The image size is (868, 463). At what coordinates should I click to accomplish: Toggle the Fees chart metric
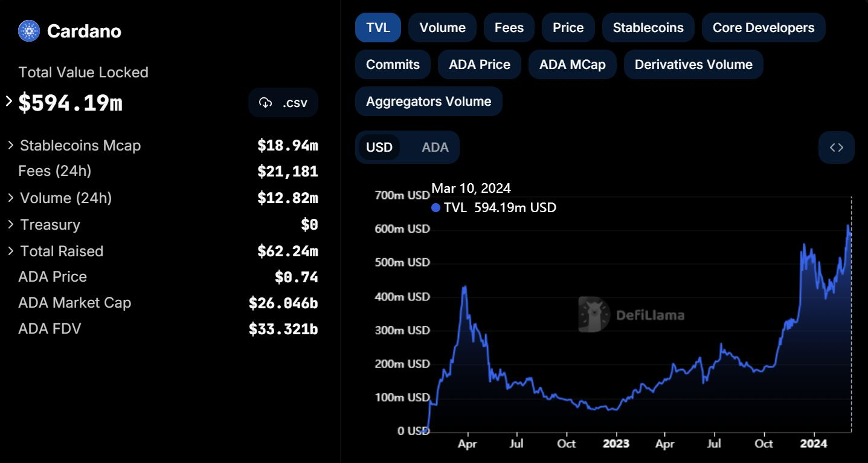[509, 28]
